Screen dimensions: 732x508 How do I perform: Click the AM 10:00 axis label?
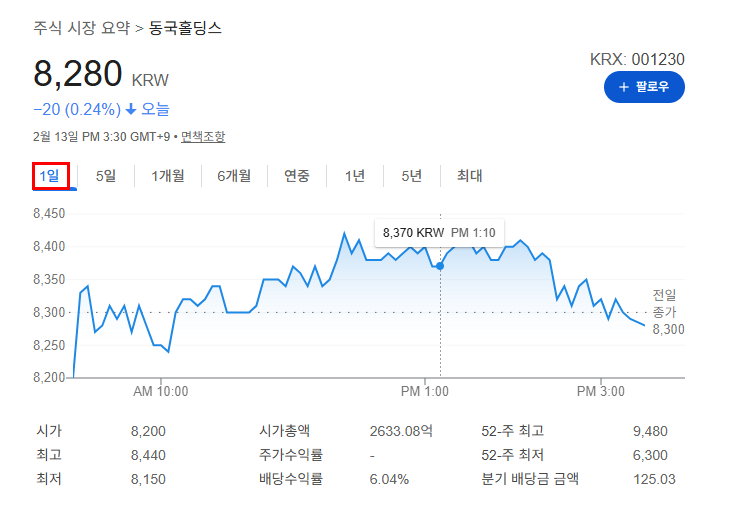coord(161,391)
